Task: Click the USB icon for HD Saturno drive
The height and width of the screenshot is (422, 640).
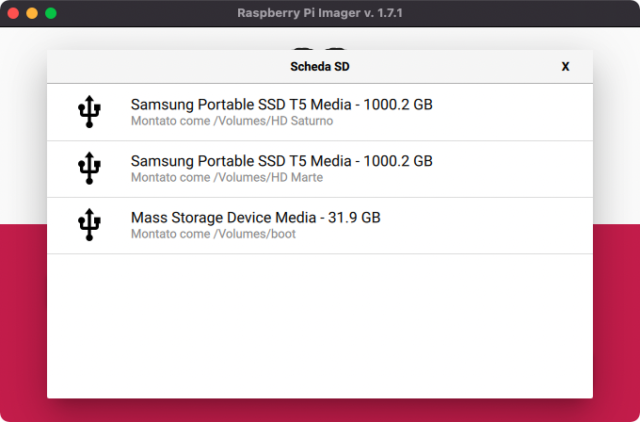Action: (x=89, y=112)
